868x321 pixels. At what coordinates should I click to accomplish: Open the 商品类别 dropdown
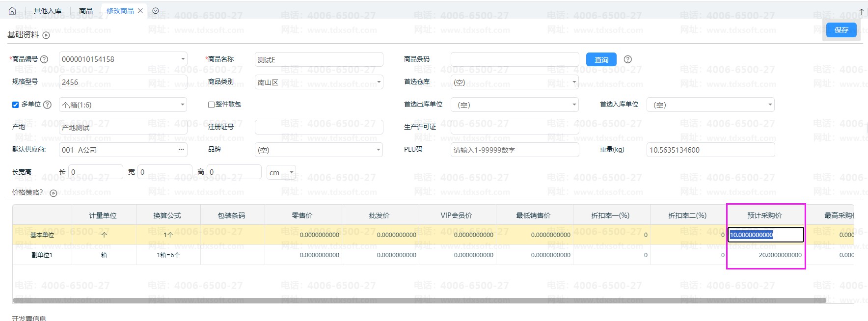coord(379,82)
